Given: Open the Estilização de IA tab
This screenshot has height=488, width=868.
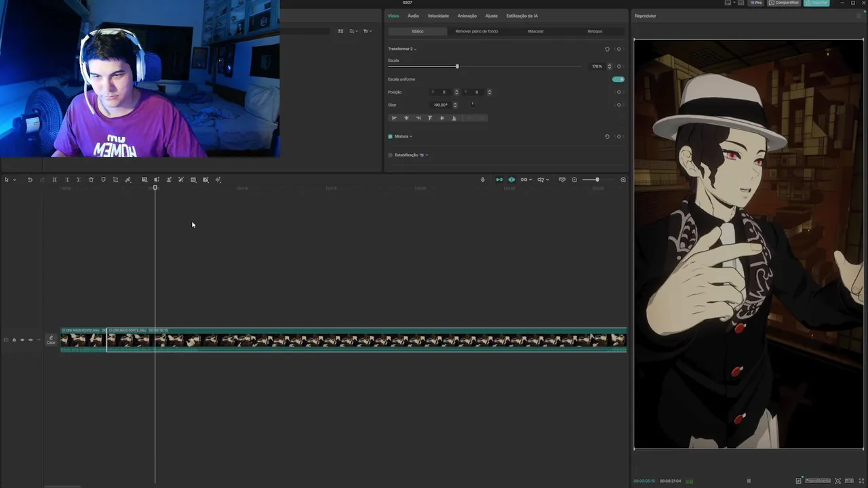Looking at the screenshot, I should (x=522, y=16).
